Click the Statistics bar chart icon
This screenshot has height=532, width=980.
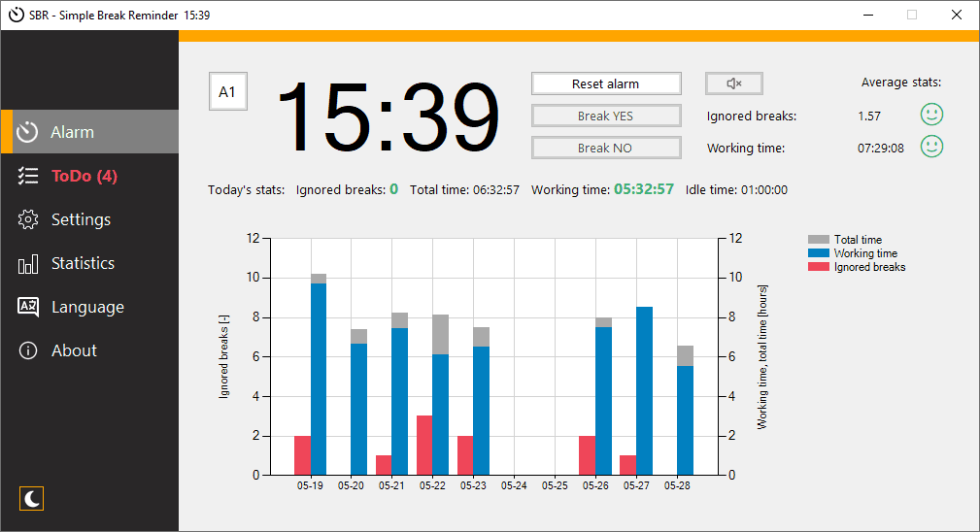tap(28, 264)
